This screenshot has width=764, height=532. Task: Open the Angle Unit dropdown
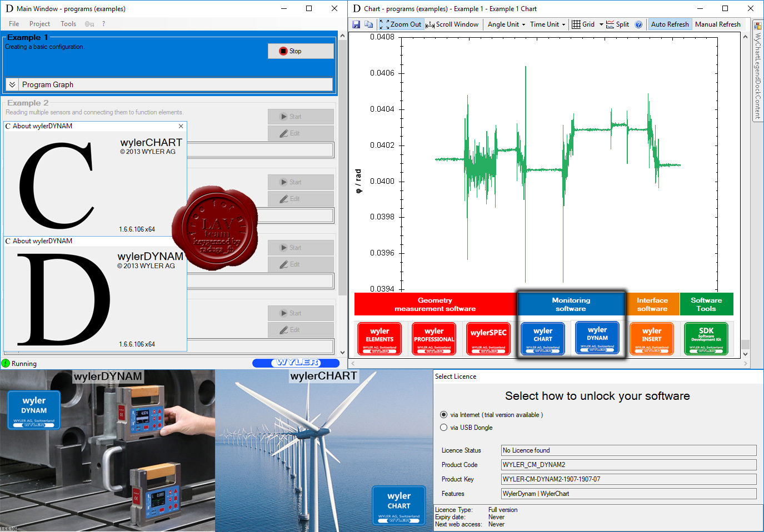506,24
